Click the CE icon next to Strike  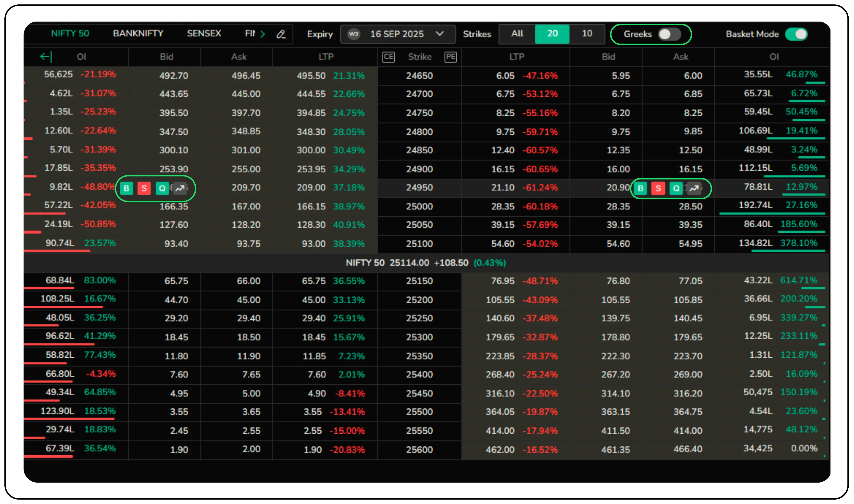[388, 57]
